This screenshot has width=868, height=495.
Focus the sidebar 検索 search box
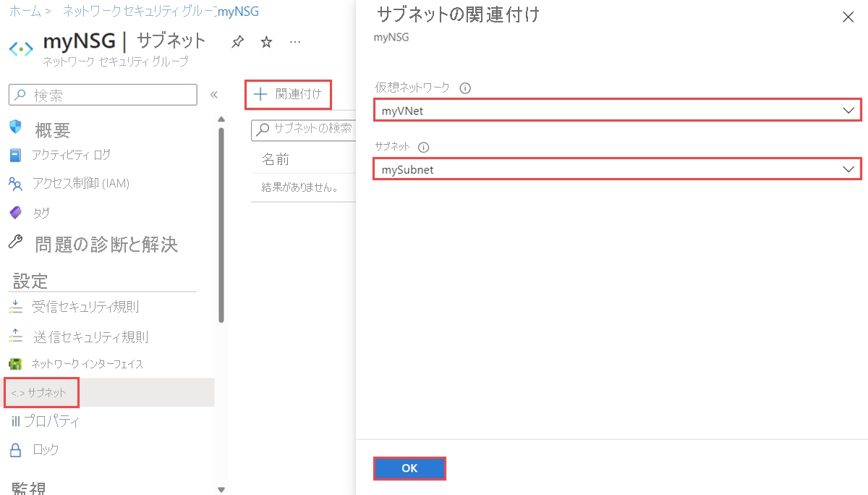coord(103,95)
